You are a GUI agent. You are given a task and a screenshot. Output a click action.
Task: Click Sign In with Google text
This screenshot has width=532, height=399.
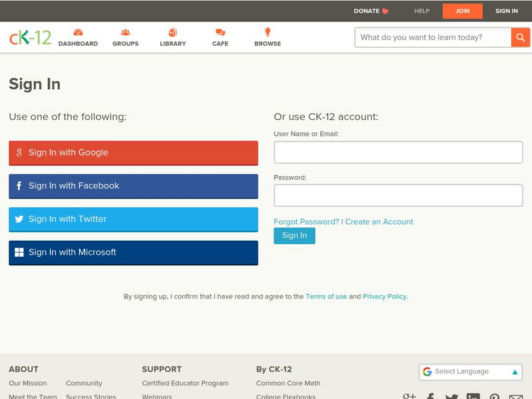68,153
